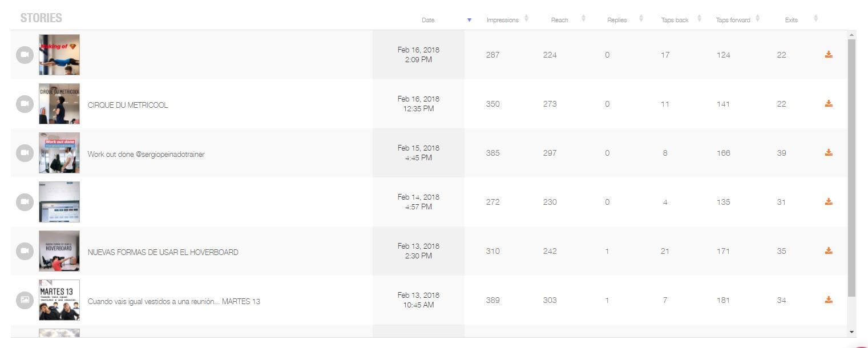The height and width of the screenshot is (348, 868).
Task: Download the MARTES 13 story
Action: point(829,300)
